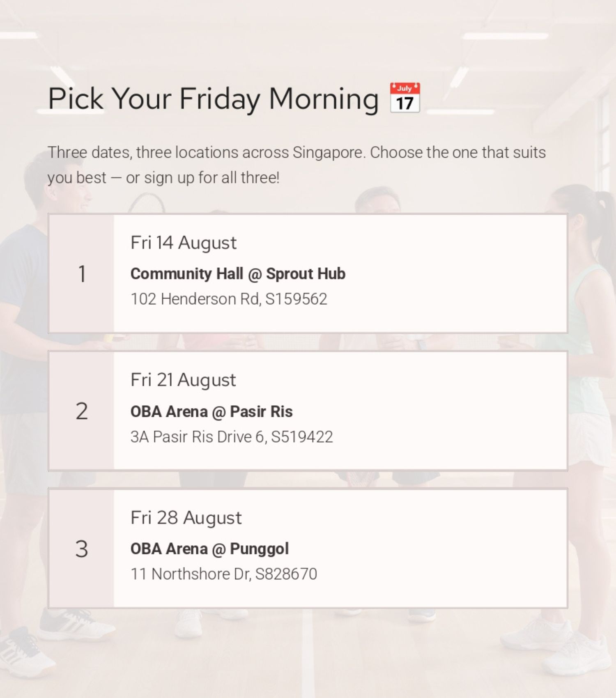Image resolution: width=616 pixels, height=698 pixels.
Task: Select the number 1 badge
Action: click(x=82, y=273)
